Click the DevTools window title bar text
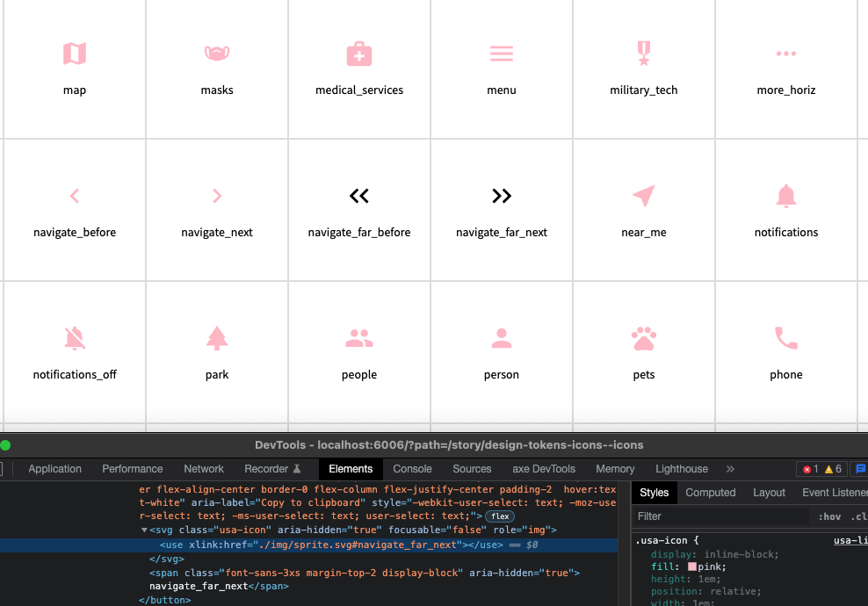Image resolution: width=868 pixels, height=606 pixels. point(449,445)
